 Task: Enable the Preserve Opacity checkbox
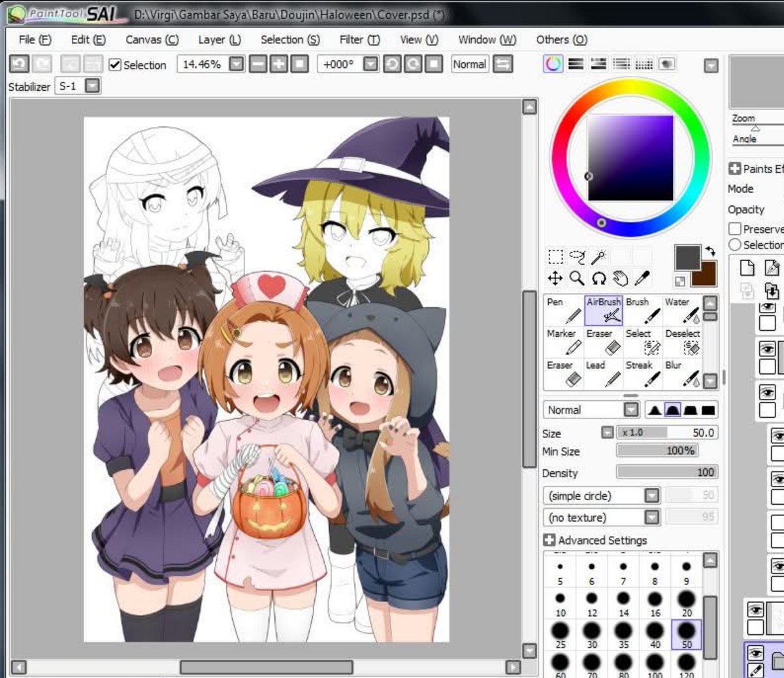[x=735, y=229]
